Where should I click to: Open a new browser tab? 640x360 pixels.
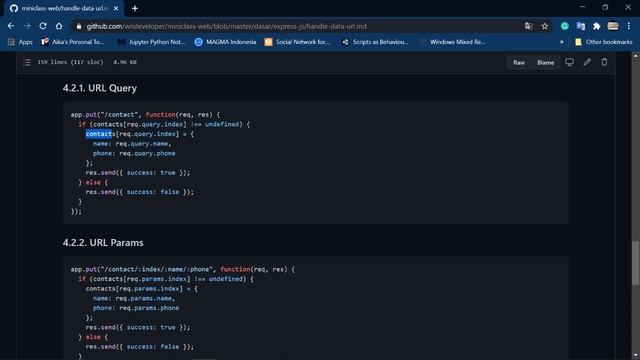pyautogui.click(x=135, y=8)
